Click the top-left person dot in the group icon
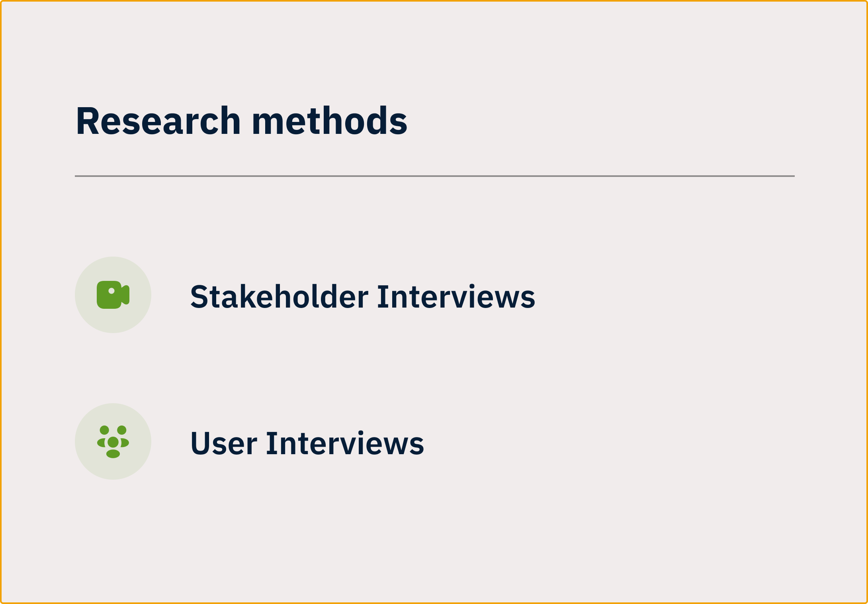 pos(104,430)
